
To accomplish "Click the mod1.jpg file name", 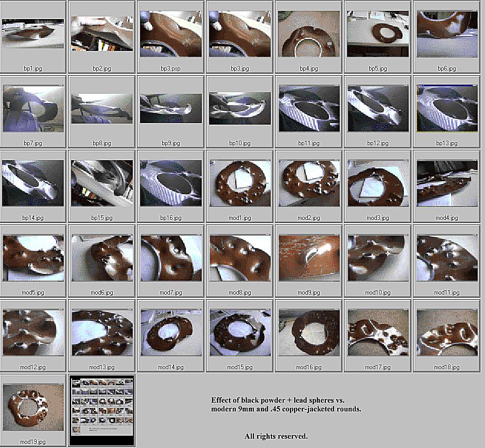I will tap(240, 218).
